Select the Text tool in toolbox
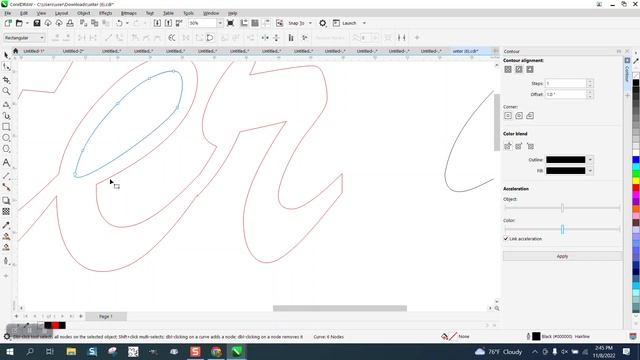The image size is (640, 360). (x=6, y=162)
